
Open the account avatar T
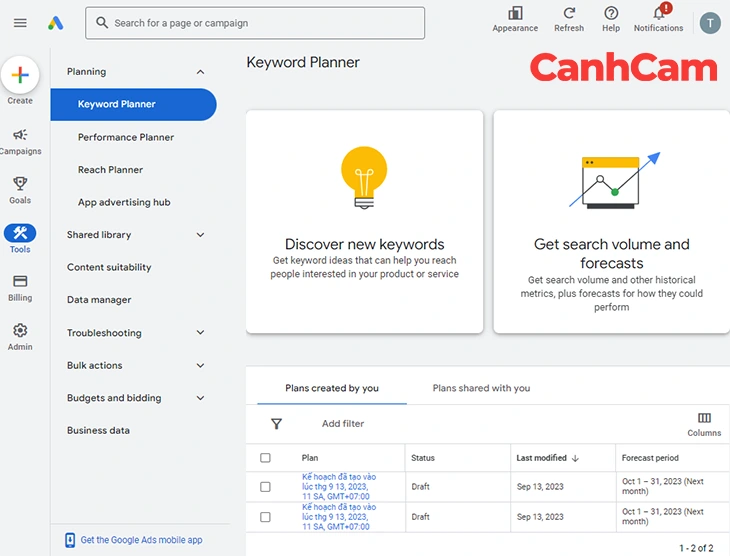click(710, 23)
